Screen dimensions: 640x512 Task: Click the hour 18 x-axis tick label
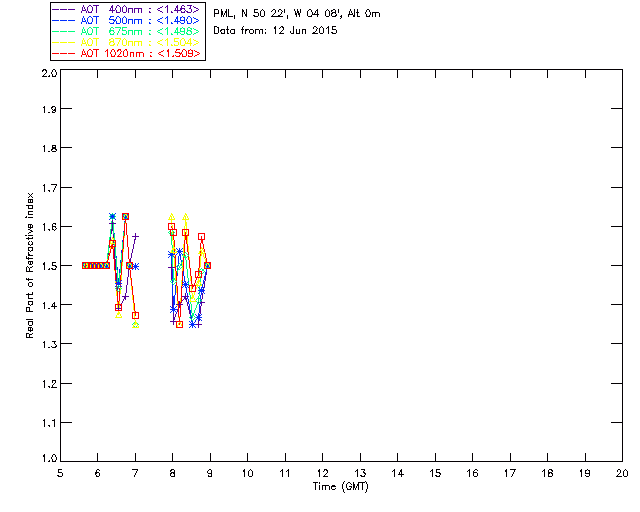pyautogui.click(x=547, y=473)
